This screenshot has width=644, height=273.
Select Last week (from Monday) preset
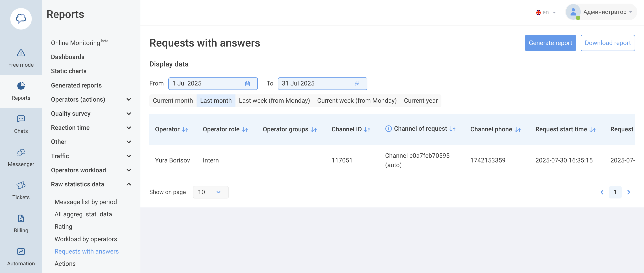(x=274, y=101)
